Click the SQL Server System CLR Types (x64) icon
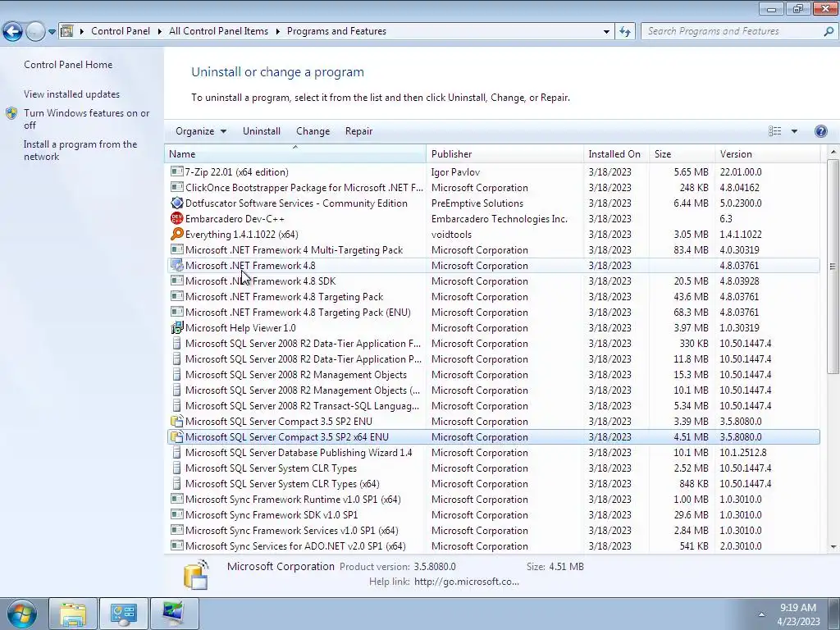The height and width of the screenshot is (630, 840). coord(176,483)
